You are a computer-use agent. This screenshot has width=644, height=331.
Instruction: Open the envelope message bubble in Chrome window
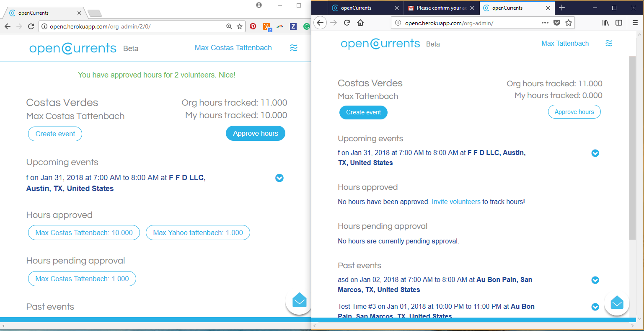[x=299, y=300]
